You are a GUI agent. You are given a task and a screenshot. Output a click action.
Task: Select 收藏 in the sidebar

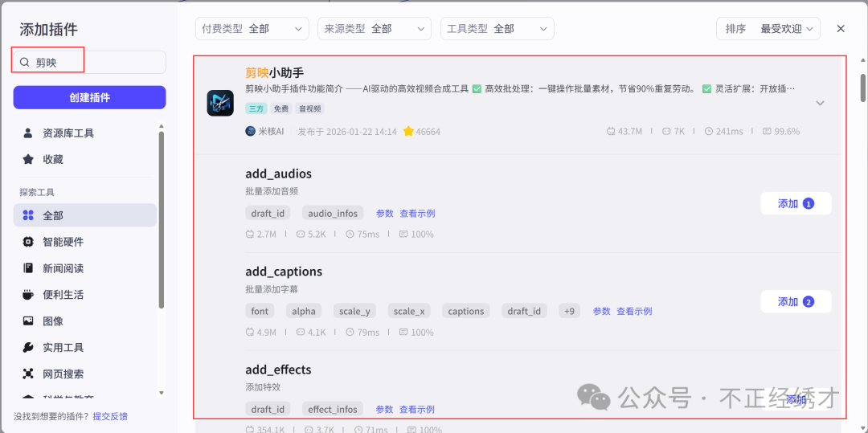(85, 159)
